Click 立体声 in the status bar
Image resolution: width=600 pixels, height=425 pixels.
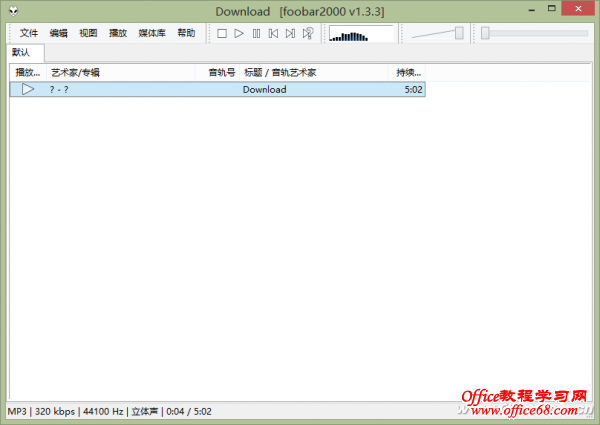click(x=144, y=412)
